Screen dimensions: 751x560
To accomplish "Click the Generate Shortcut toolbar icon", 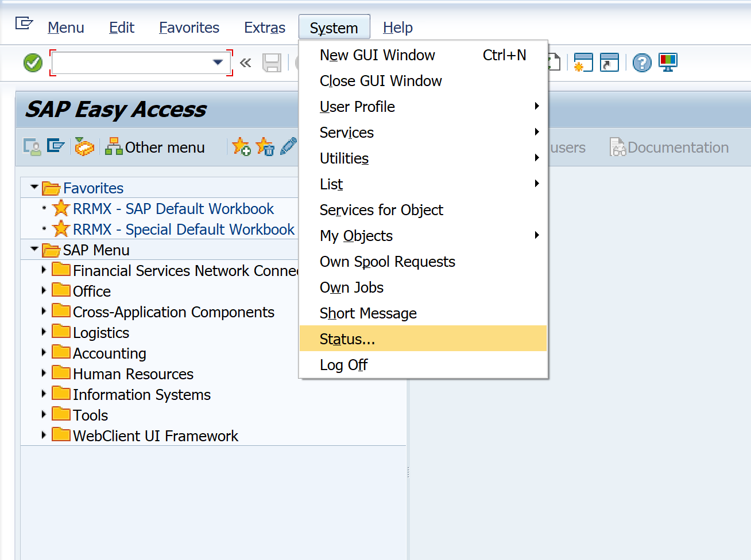I will pyautogui.click(x=609, y=63).
